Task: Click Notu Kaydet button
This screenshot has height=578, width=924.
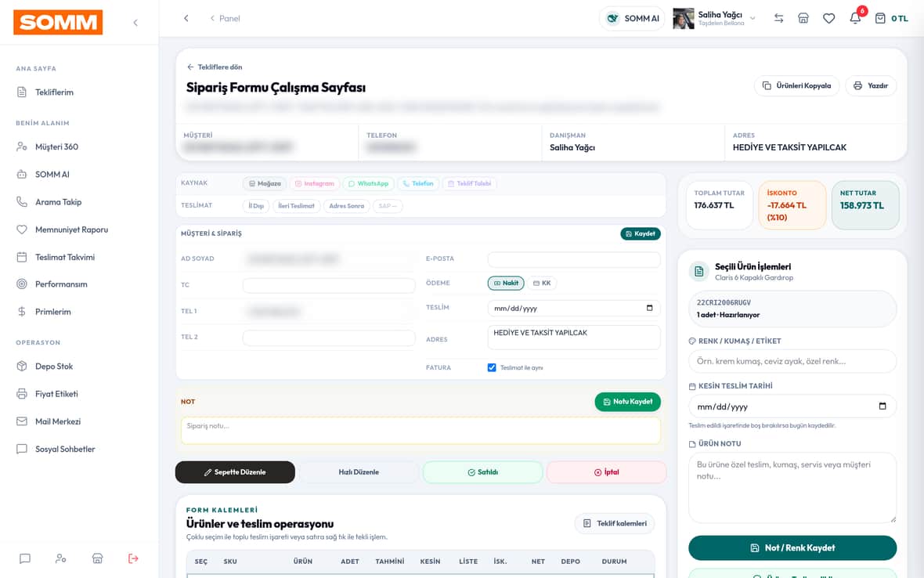Action: click(627, 401)
